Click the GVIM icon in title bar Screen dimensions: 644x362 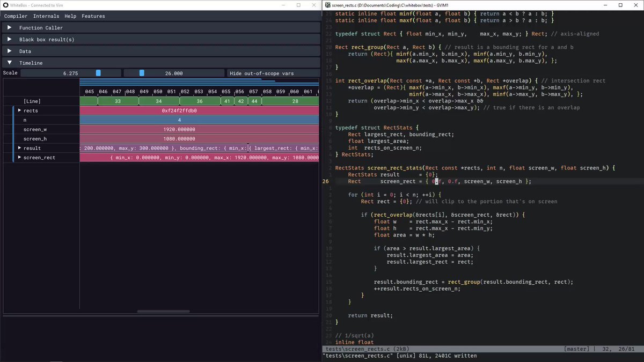(x=327, y=5)
